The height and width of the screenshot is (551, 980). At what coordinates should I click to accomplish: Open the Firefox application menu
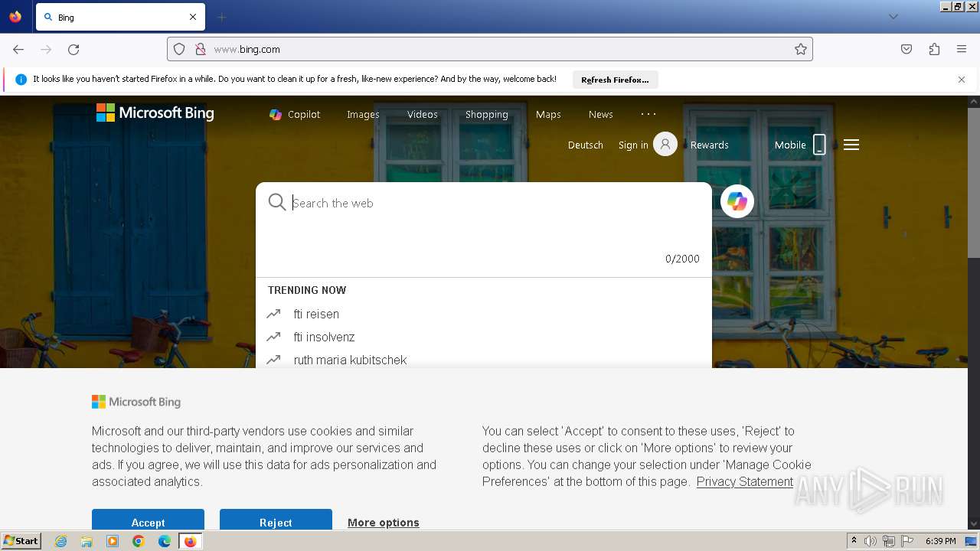[962, 49]
